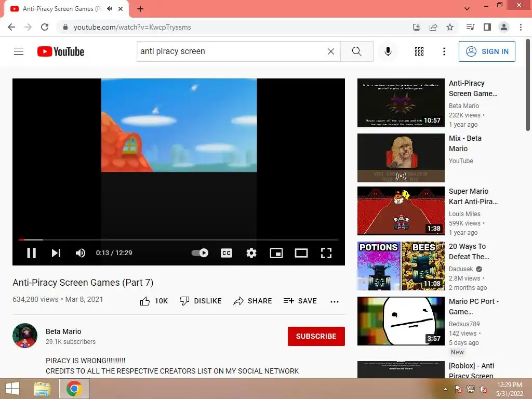Open the player settings gear
Viewport: 532px width, 399px height.
[251, 253]
